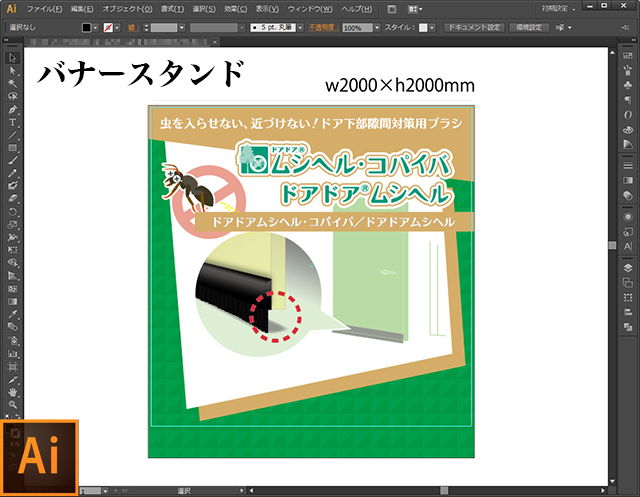Click the orange 線 stroke link
This screenshot has width=640, height=497.
(133, 27)
